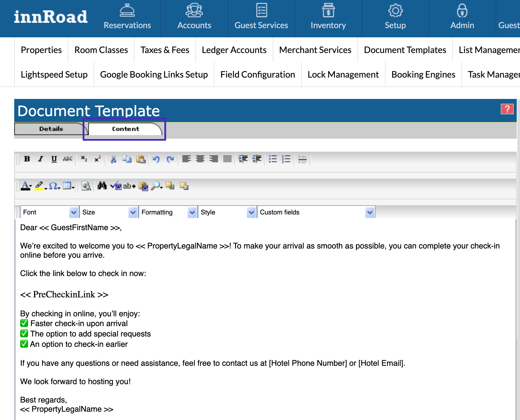Open the font color picker
Image resolution: width=520 pixels, height=420 pixels.
(26, 186)
